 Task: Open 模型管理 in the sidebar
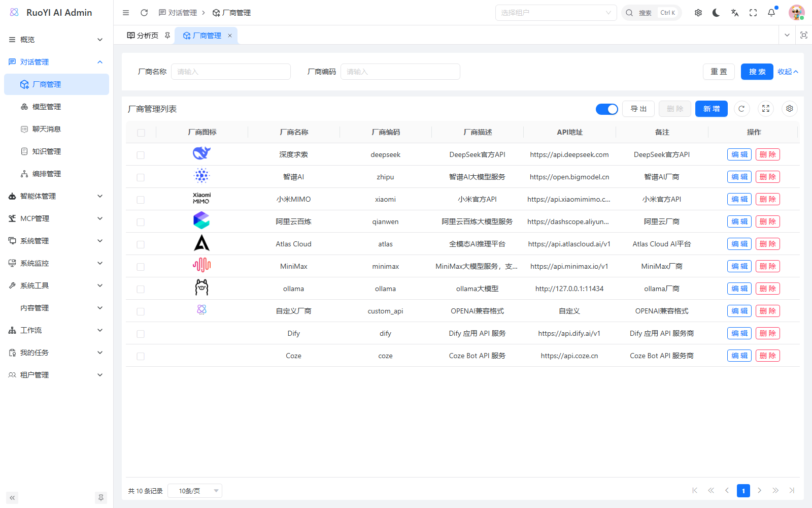point(56,107)
